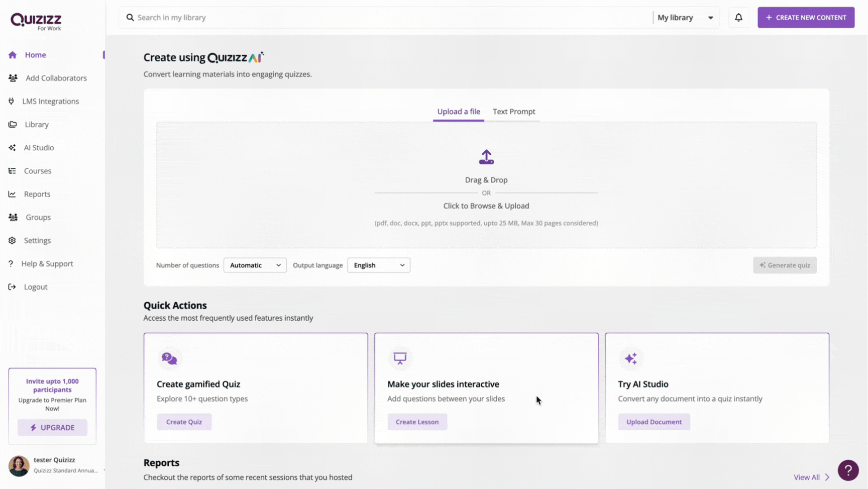Click the tester Quizizz profile avatar
This screenshot has width=868, height=489.
tap(19, 466)
